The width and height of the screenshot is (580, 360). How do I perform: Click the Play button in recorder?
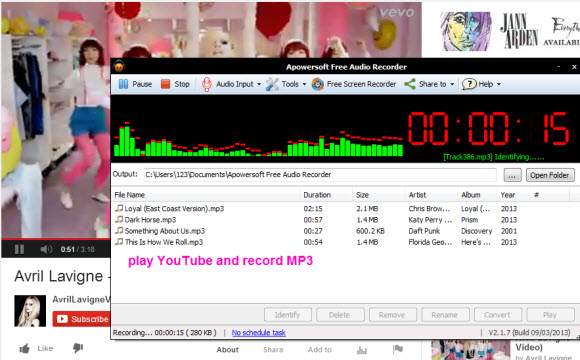point(550,315)
